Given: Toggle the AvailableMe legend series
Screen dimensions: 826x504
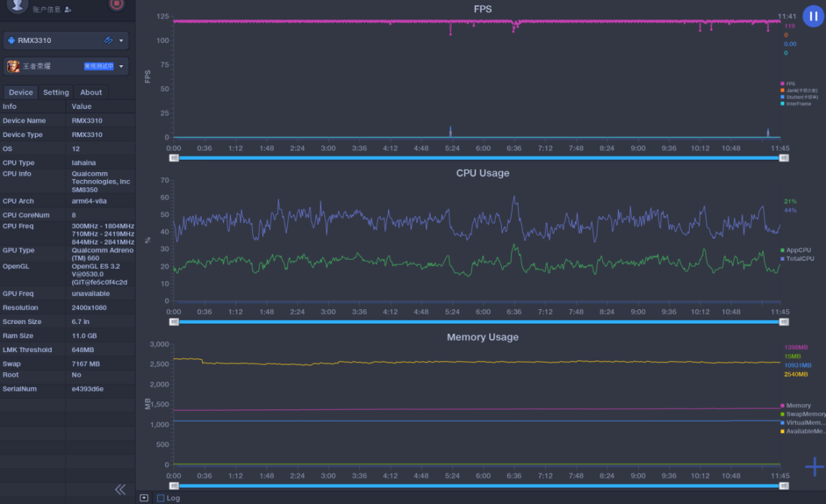Looking at the screenshot, I should [802, 432].
